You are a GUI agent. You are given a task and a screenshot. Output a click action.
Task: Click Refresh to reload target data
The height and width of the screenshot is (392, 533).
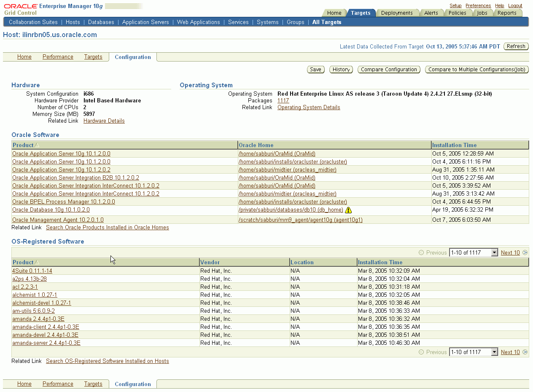tap(516, 46)
